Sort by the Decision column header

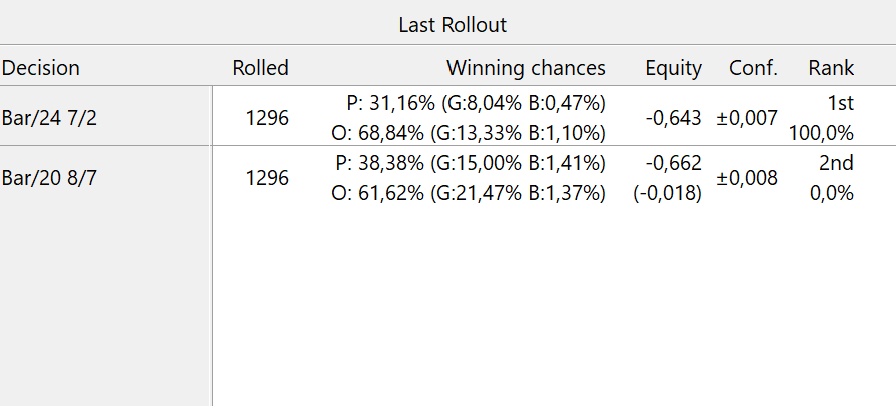41,68
